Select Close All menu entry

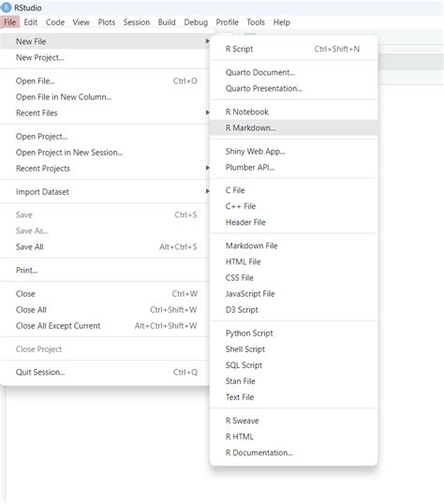(106, 310)
